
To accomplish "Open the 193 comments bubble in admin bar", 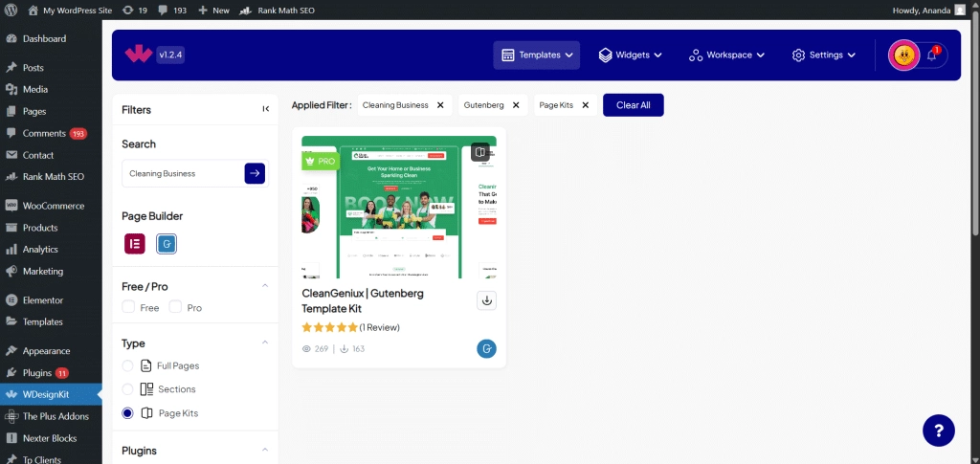I will coord(172,10).
